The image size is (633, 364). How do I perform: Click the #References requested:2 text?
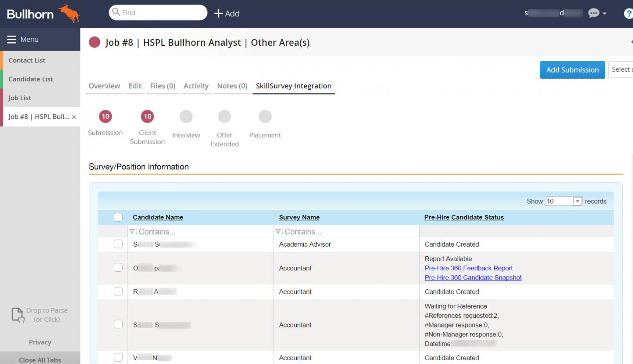tap(462, 316)
